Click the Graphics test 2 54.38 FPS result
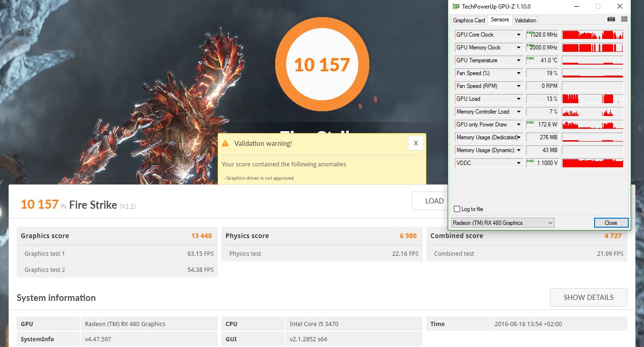The image size is (644, 347). [x=201, y=270]
